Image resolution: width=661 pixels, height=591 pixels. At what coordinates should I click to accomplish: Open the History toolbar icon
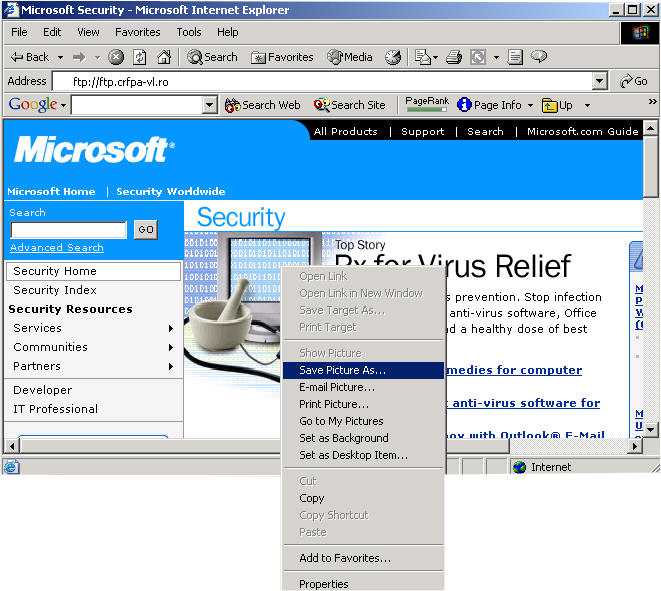click(393, 58)
